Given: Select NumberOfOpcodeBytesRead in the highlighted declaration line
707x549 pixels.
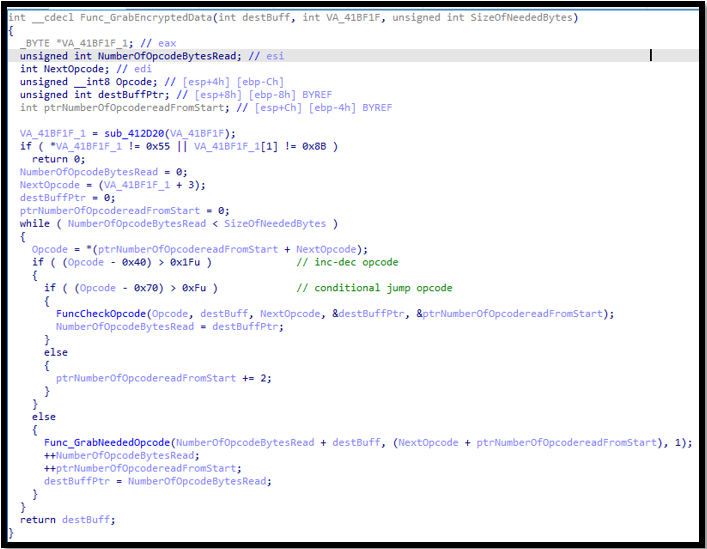Looking at the screenshot, I should [x=167, y=56].
